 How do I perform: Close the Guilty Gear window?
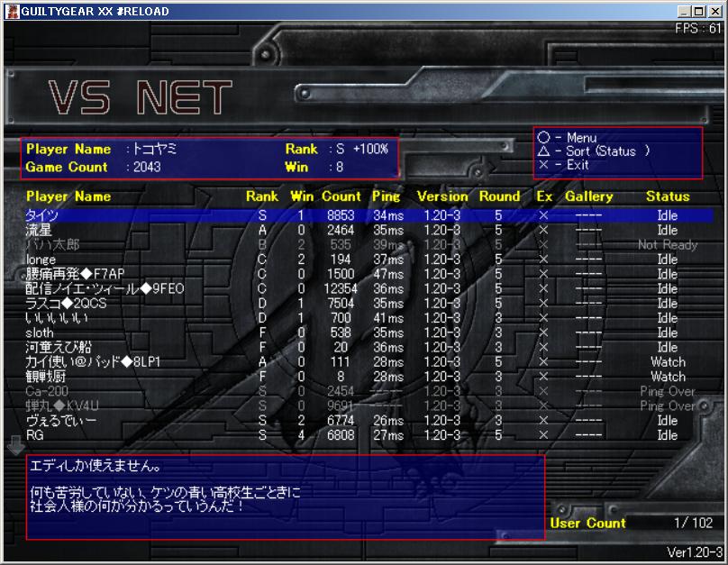(715, 11)
